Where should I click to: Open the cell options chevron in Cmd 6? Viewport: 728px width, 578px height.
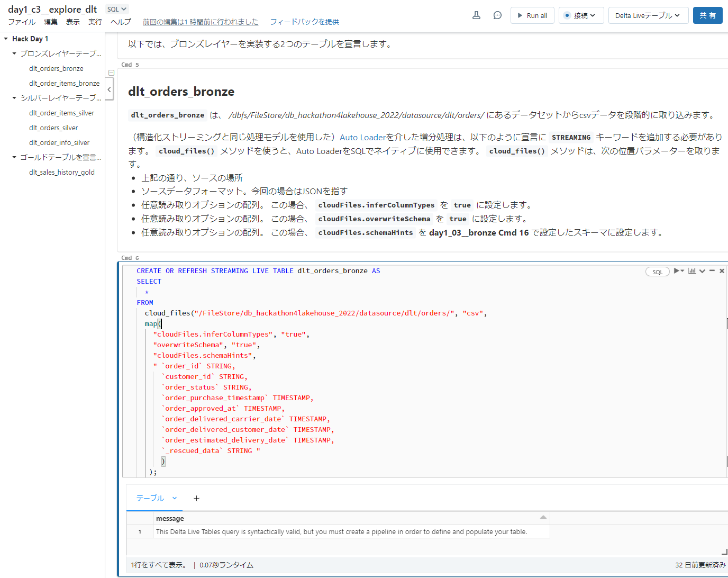tap(702, 270)
